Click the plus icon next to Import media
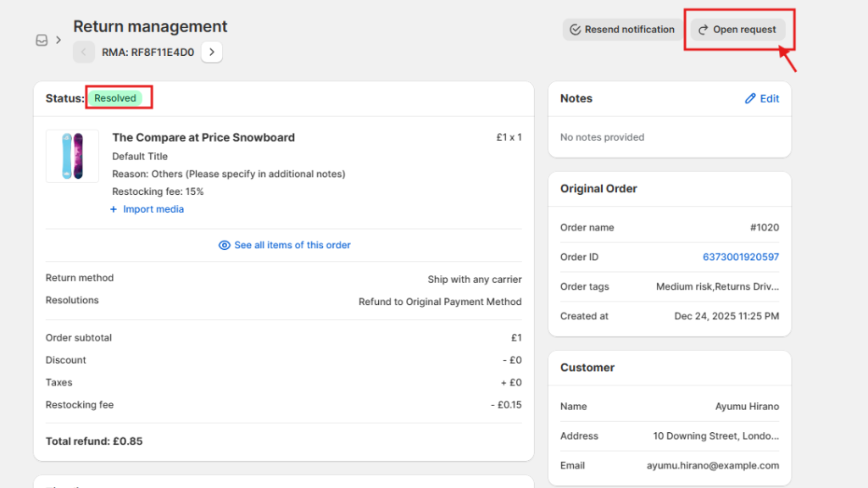Screen dimensions: 868x488 (114, 209)
